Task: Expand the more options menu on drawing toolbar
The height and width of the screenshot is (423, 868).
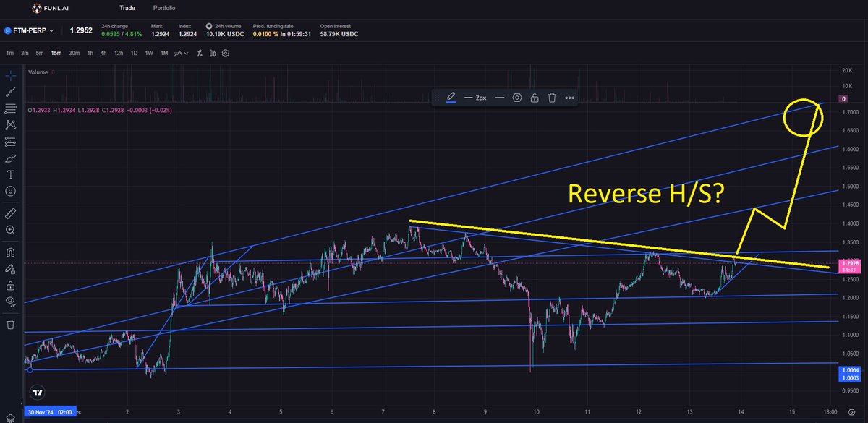Action: click(570, 97)
